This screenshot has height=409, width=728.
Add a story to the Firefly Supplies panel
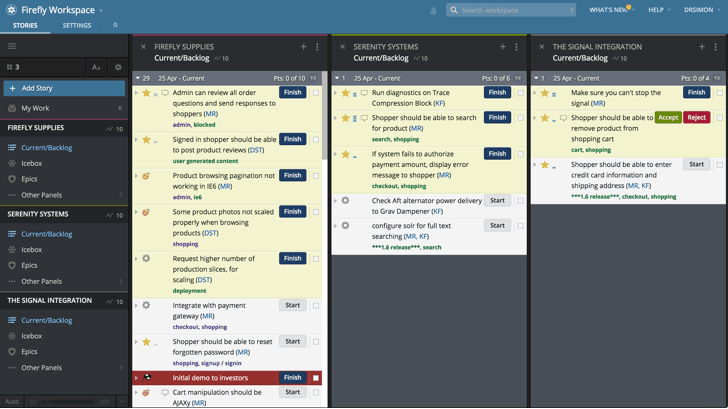pos(304,46)
